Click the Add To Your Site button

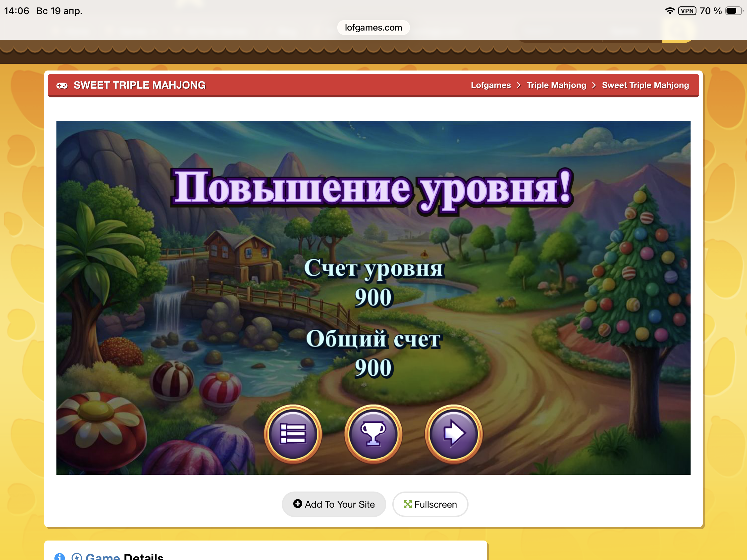tap(334, 504)
